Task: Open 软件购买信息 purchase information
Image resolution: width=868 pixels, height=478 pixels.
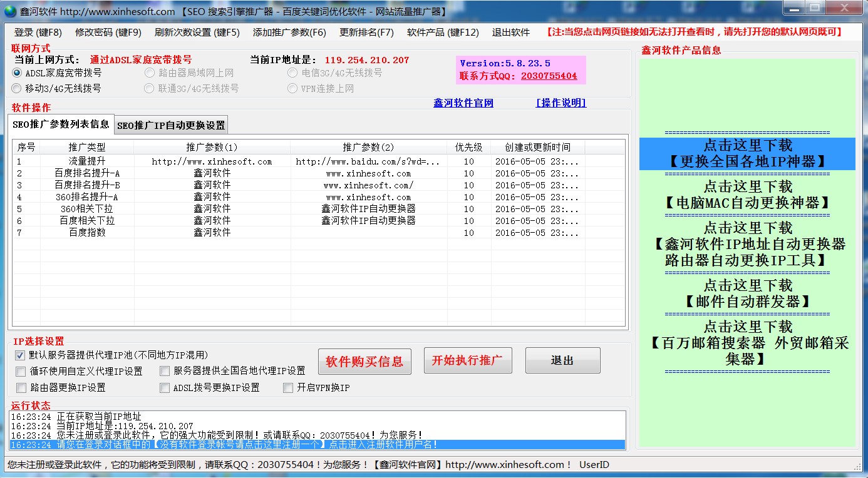Action: [x=364, y=360]
